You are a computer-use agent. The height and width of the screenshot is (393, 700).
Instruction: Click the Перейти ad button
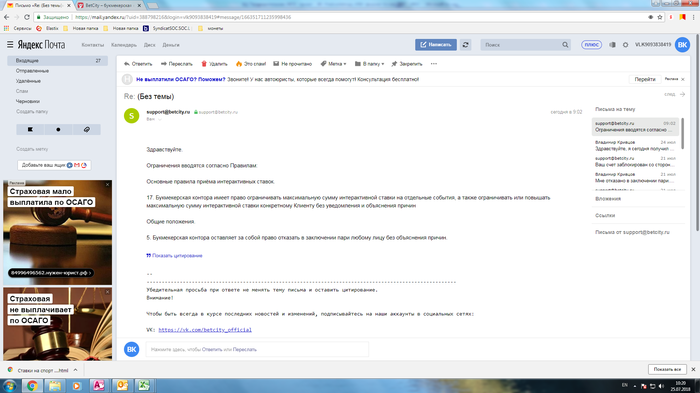645,79
